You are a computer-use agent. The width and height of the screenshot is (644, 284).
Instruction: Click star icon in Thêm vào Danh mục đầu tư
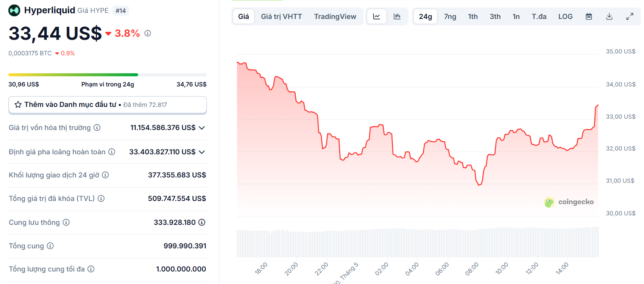18,105
